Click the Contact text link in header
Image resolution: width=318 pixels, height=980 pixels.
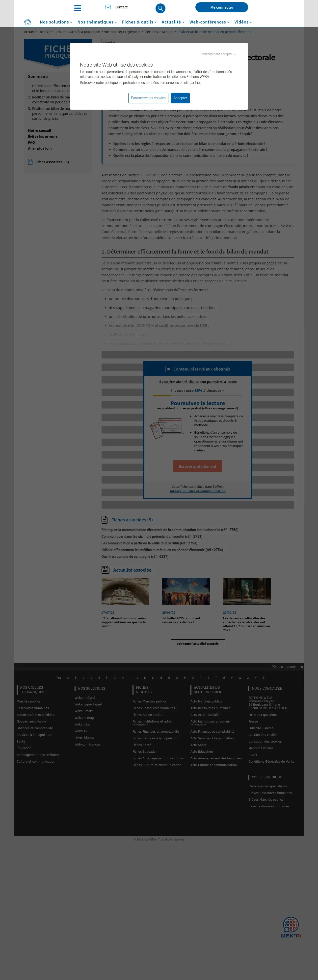[121, 7]
